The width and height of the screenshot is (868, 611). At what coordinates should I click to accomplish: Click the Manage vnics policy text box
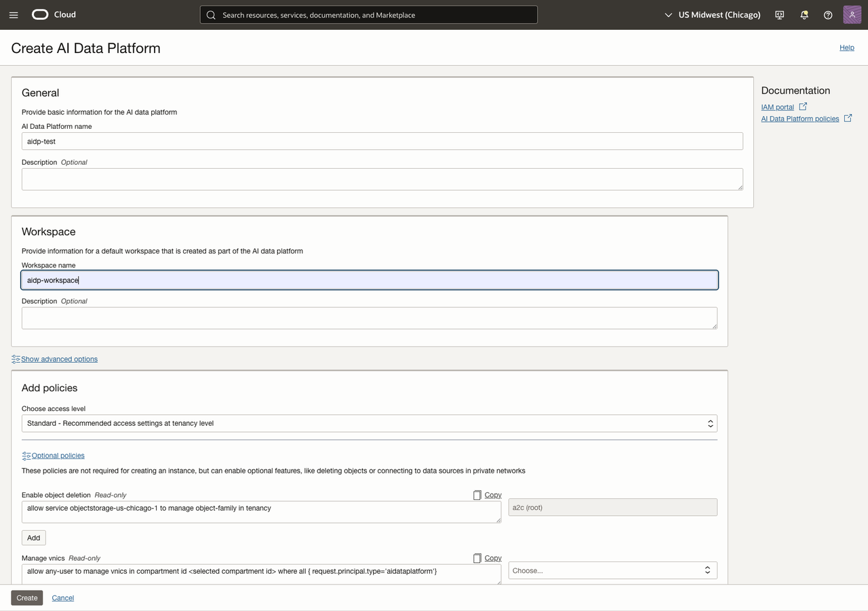262,574
